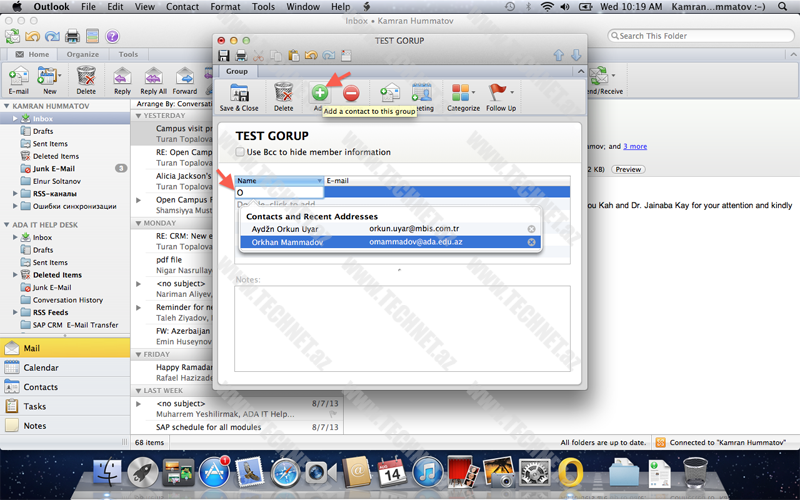
Task: Click Save & Close in group window
Action: point(239,97)
